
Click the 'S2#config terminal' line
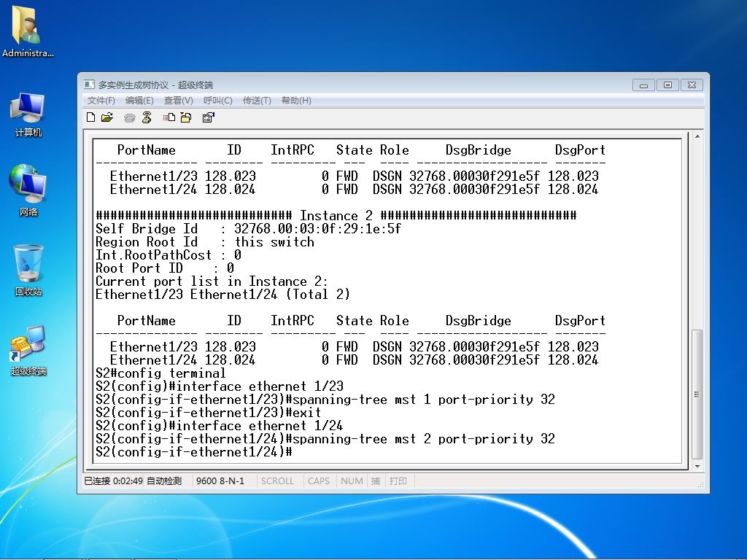(160, 373)
